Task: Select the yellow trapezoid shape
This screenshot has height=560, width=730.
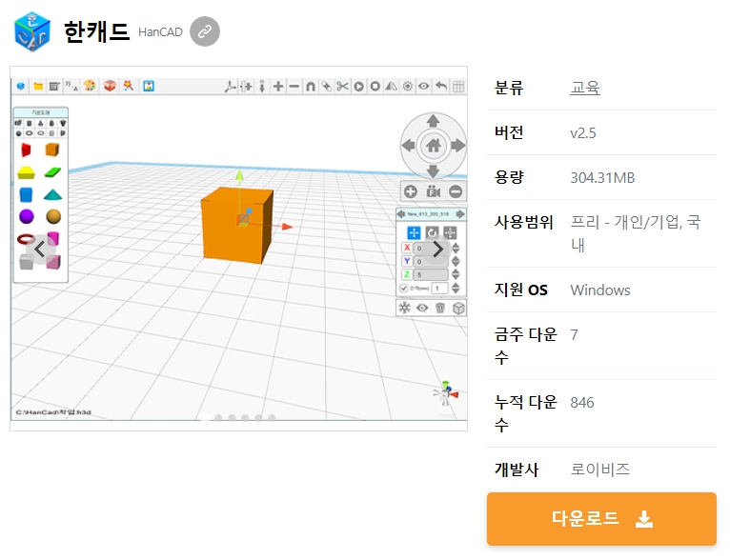Action: coord(26,172)
